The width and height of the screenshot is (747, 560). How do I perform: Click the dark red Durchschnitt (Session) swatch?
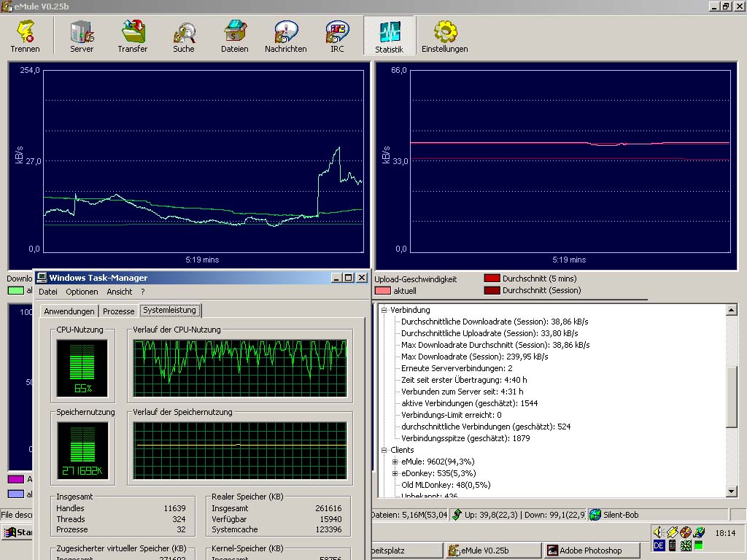click(492, 290)
